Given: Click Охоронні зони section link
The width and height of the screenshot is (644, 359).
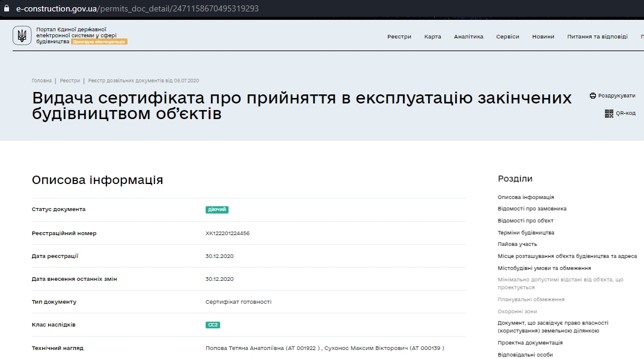Looking at the screenshot, I should (x=517, y=311).
